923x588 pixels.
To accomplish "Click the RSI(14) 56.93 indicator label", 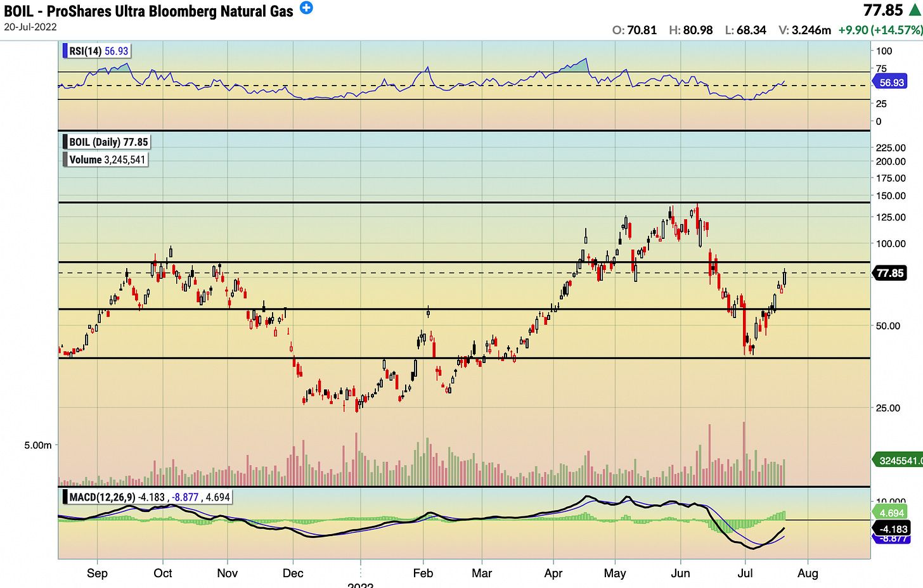I will tap(97, 51).
